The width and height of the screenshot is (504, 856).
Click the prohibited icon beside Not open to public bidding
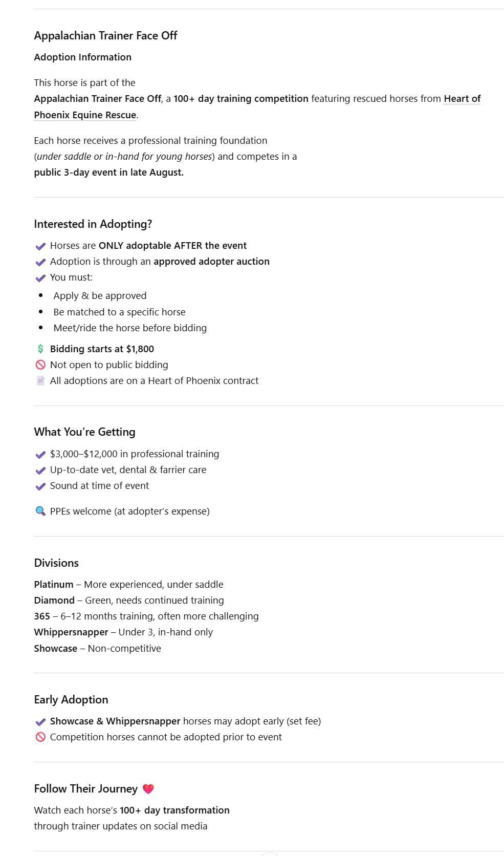(40, 365)
